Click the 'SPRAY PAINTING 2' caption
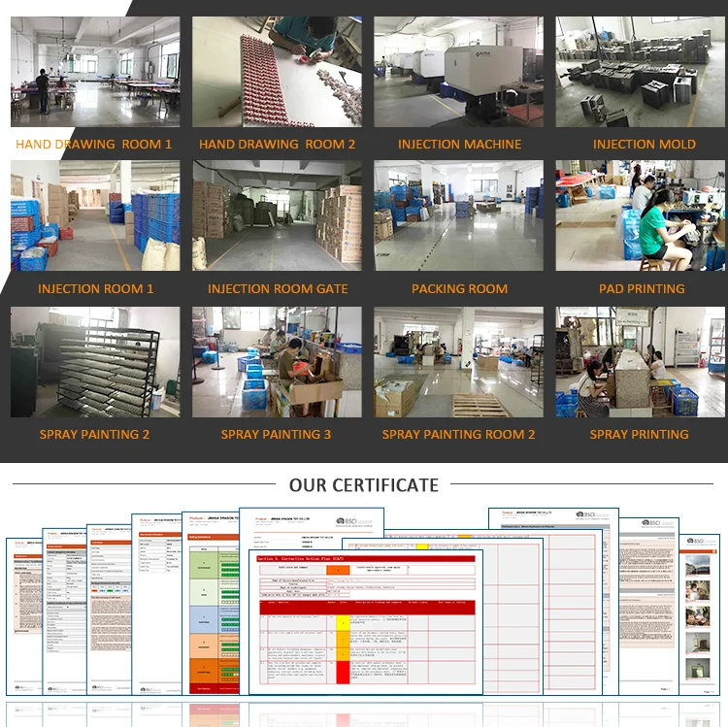The image size is (728, 727). (94, 435)
